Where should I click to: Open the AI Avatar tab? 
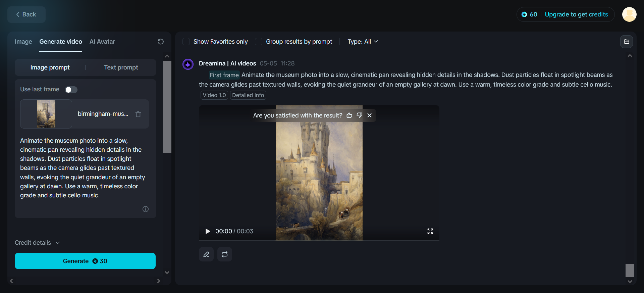pyautogui.click(x=102, y=42)
